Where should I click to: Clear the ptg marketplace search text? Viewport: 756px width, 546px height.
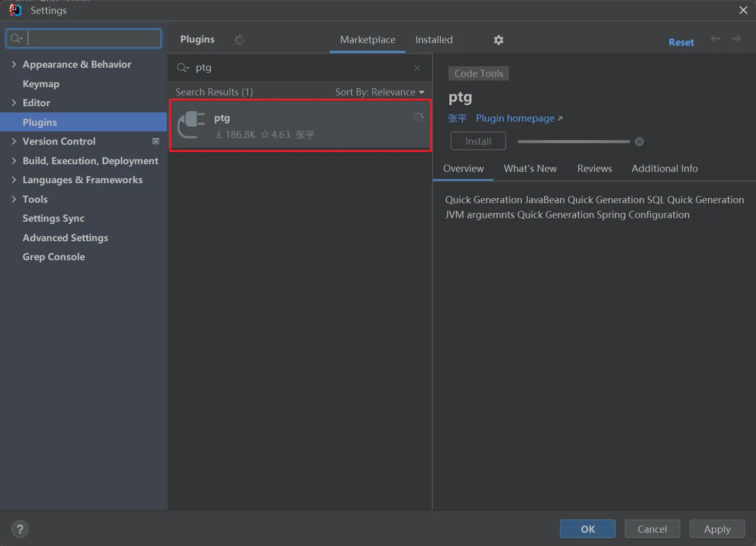(x=417, y=68)
